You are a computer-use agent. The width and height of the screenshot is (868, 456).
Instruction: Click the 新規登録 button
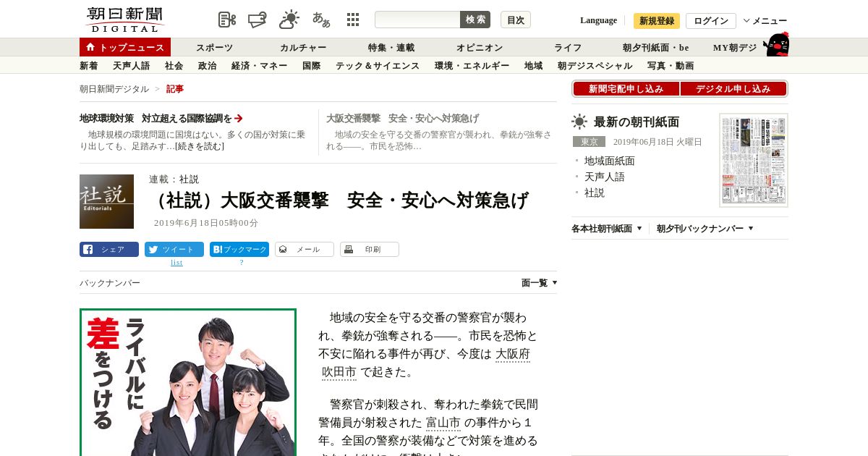coord(657,21)
